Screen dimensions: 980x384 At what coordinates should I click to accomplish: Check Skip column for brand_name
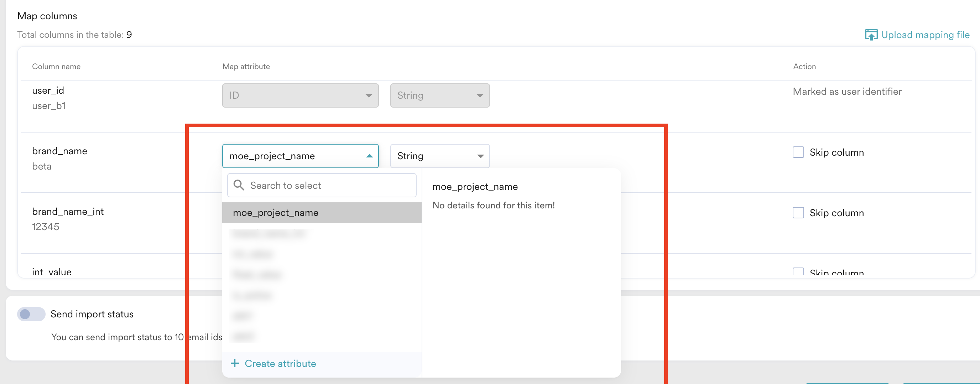click(798, 152)
